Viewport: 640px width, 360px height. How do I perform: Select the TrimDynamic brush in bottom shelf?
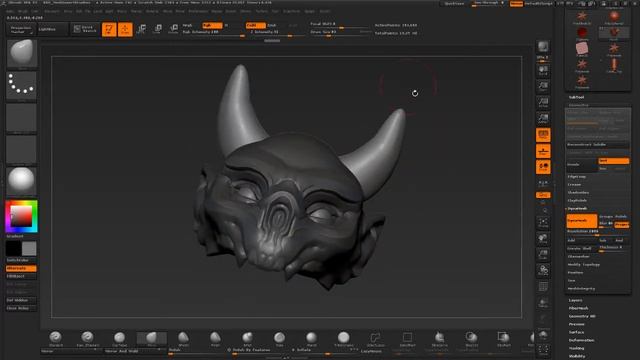[343, 339]
